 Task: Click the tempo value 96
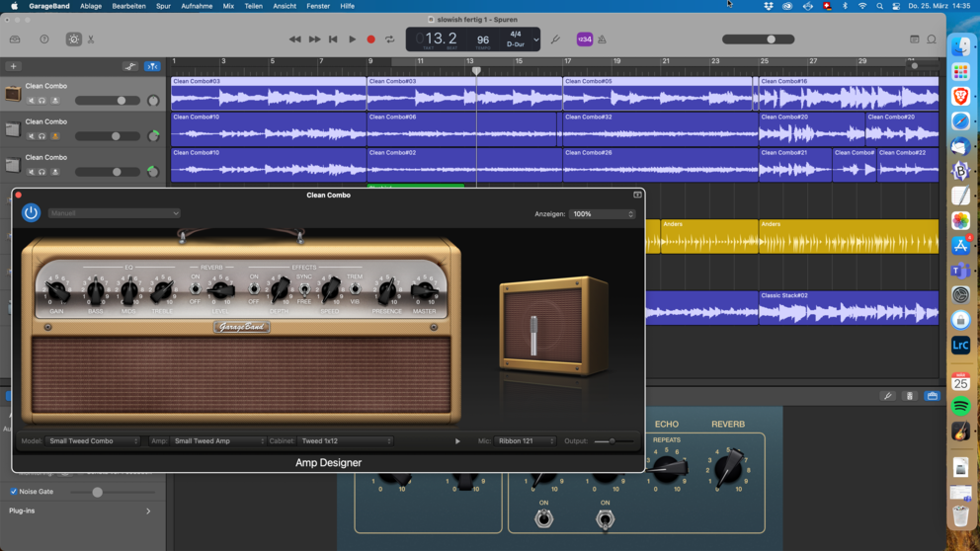point(483,39)
